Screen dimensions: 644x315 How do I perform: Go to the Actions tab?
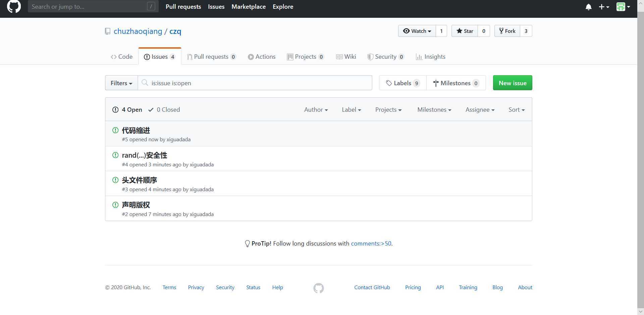click(x=262, y=57)
